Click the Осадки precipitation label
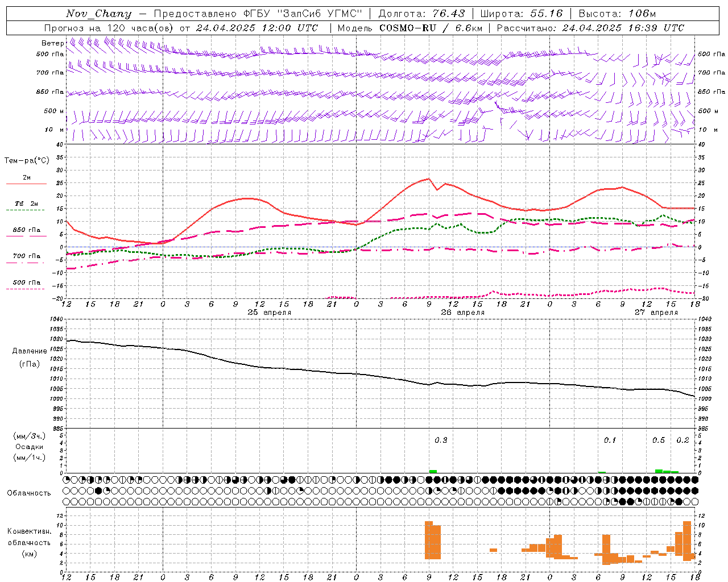This screenshot has width=728, height=582. pos(30,447)
